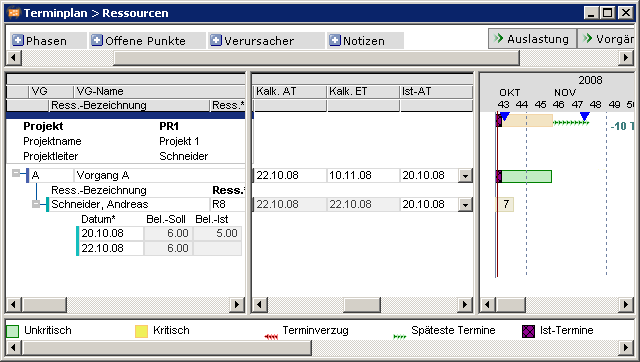Click the Terminplan application icon in title bar
The width and height of the screenshot is (640, 362).
coord(14,13)
